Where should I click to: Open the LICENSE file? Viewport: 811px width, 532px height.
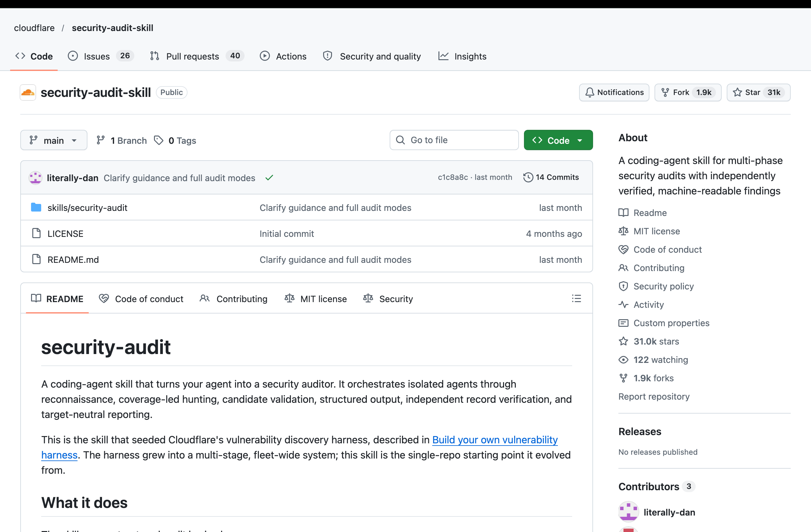pyautogui.click(x=66, y=233)
